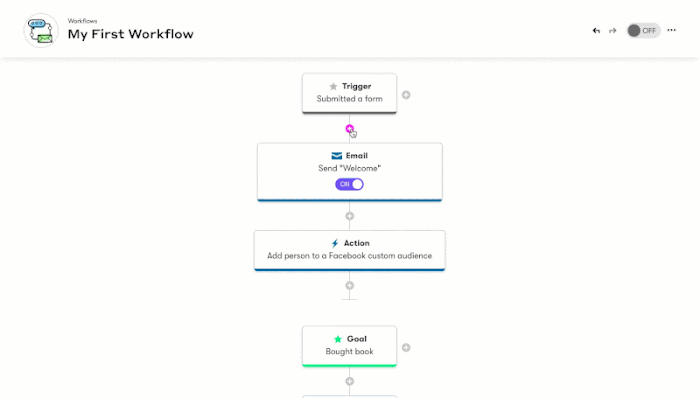The width and height of the screenshot is (700, 398).
Task: Select the Action Facebook custom audience step
Action: pos(350,250)
